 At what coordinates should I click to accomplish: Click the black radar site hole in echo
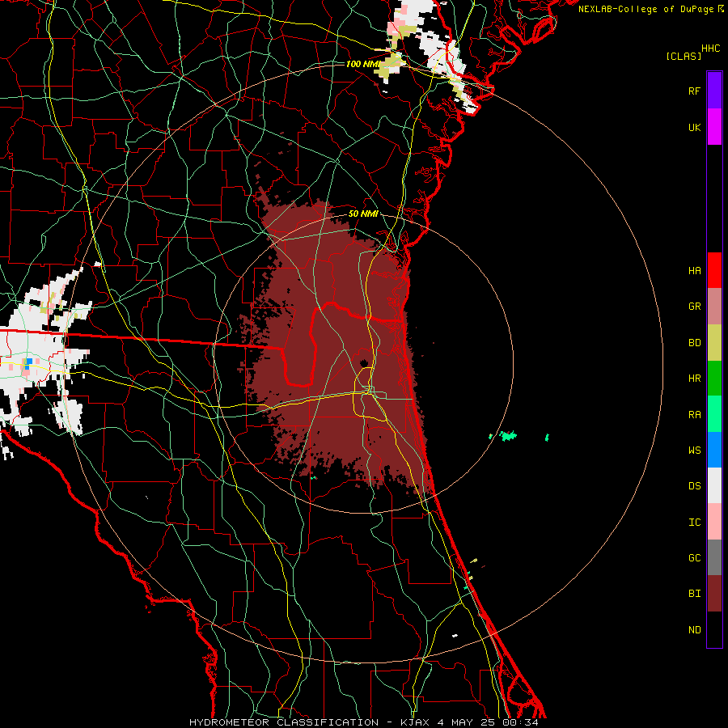pos(363,363)
